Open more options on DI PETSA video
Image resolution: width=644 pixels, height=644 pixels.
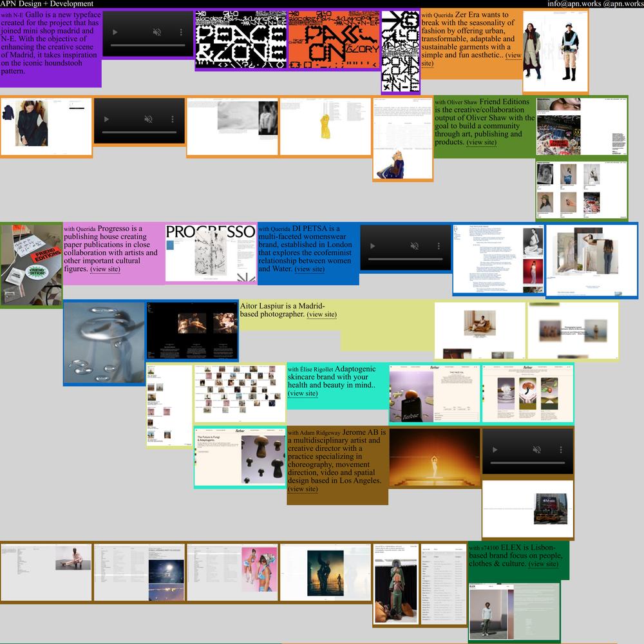[x=439, y=246]
